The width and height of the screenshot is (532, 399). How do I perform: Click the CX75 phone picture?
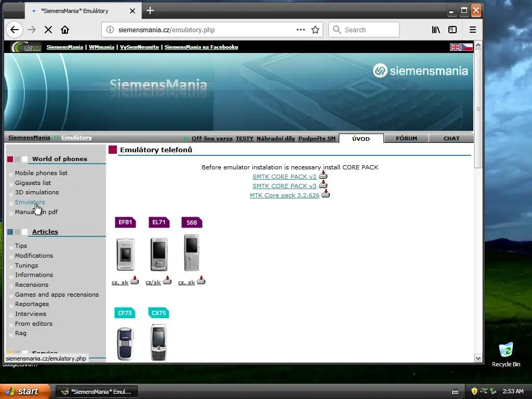[x=159, y=343]
